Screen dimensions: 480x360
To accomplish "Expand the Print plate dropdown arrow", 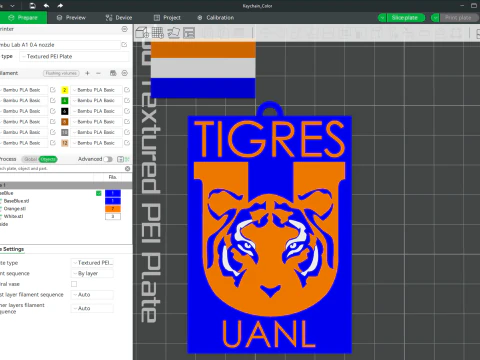I will point(435,18).
